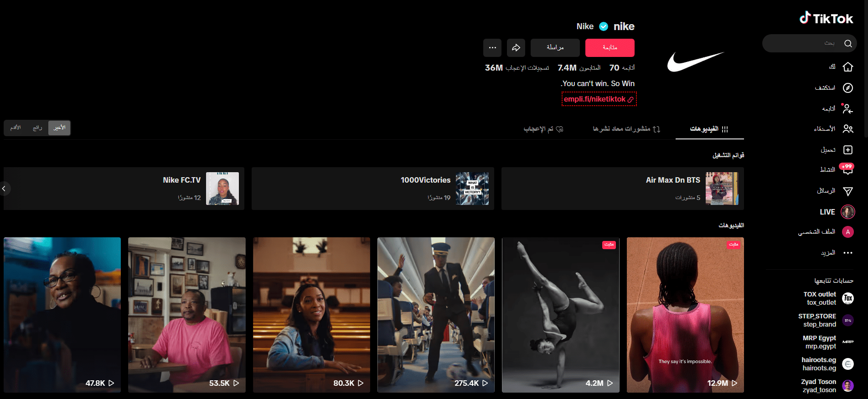This screenshot has height=399, width=868.
Task: Click the search input field
Action: pyautogui.click(x=810, y=43)
